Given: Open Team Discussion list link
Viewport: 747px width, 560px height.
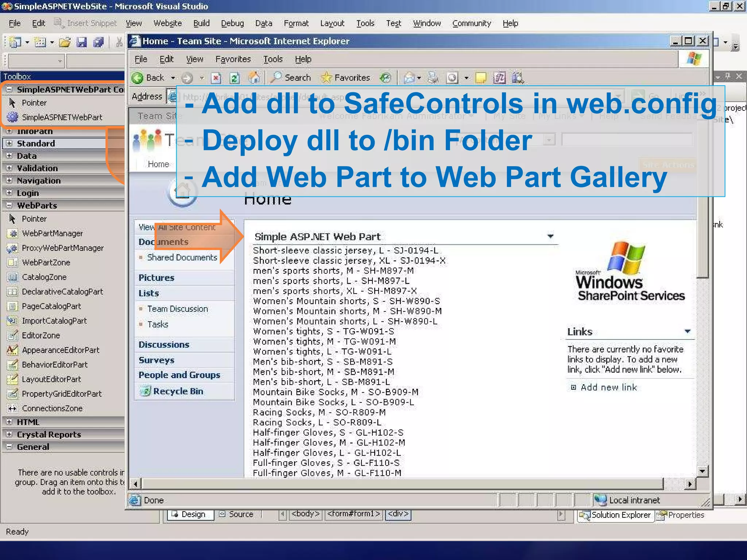Looking at the screenshot, I should coord(178,309).
